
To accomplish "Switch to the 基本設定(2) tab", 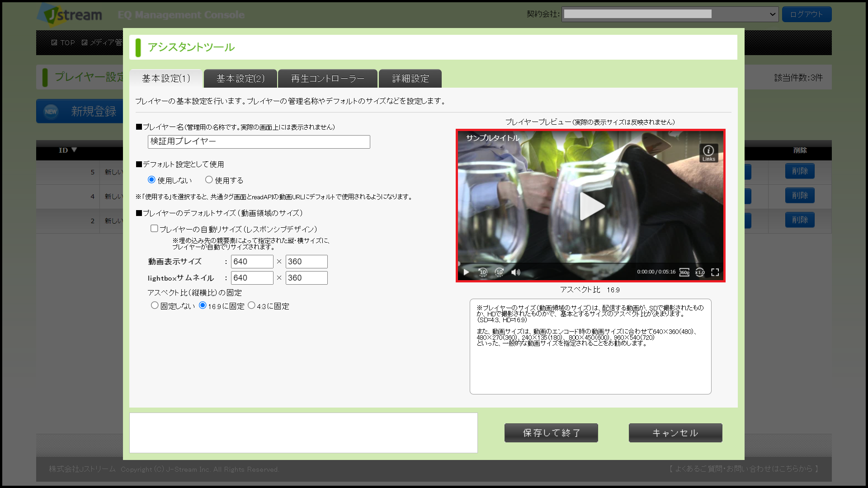I will pos(241,79).
